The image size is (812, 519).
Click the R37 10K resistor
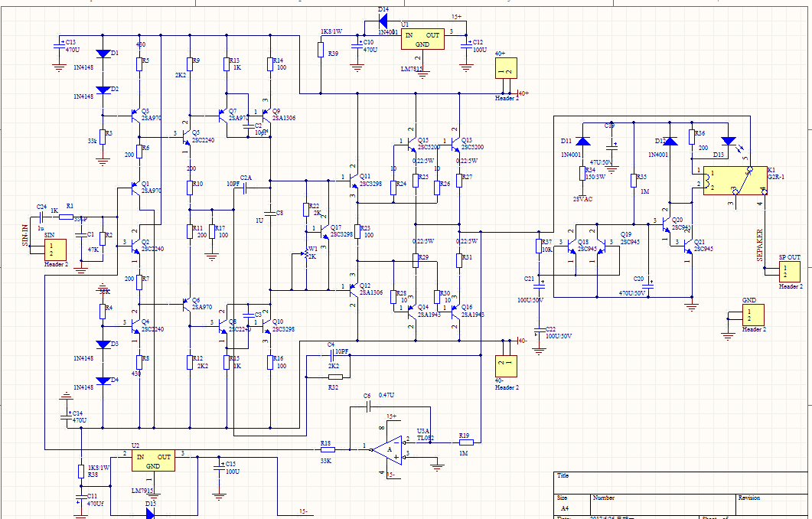pyautogui.click(x=540, y=246)
